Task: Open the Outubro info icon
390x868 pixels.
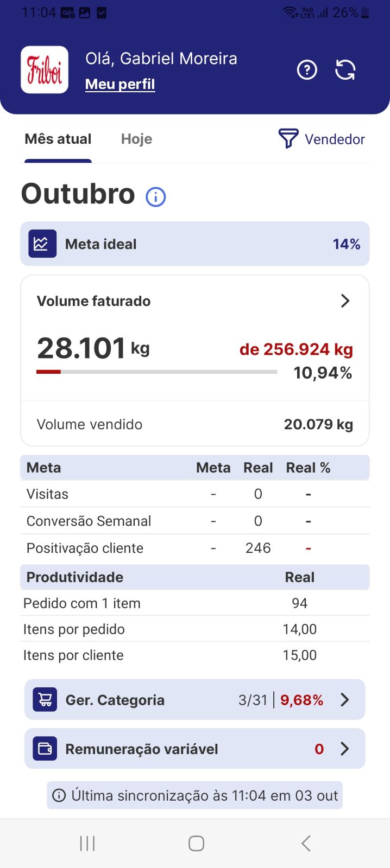Action: point(156,196)
